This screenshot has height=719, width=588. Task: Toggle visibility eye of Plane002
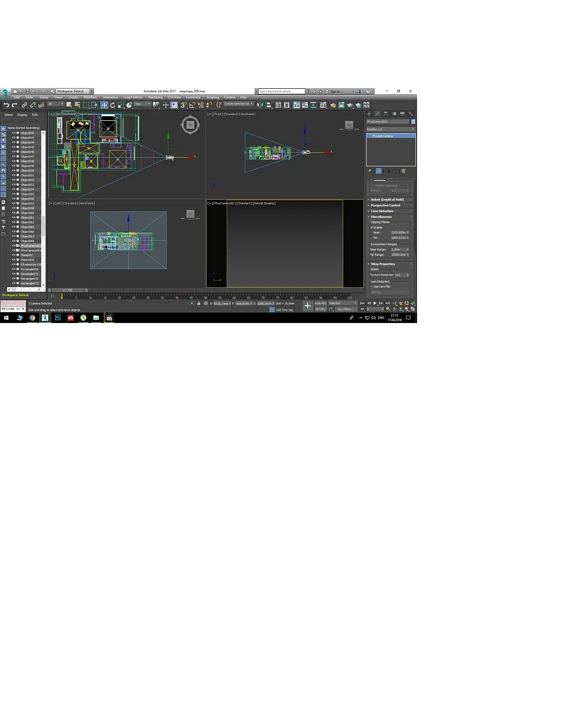tap(13, 255)
